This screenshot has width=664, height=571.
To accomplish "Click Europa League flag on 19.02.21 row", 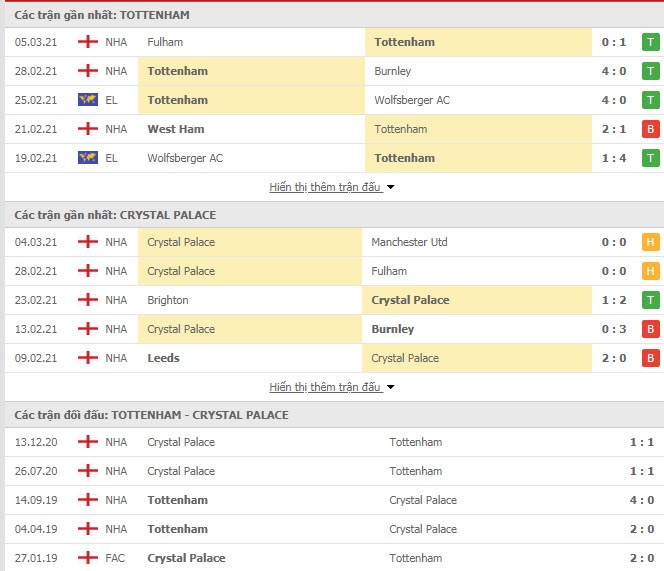I will pyautogui.click(x=88, y=158).
